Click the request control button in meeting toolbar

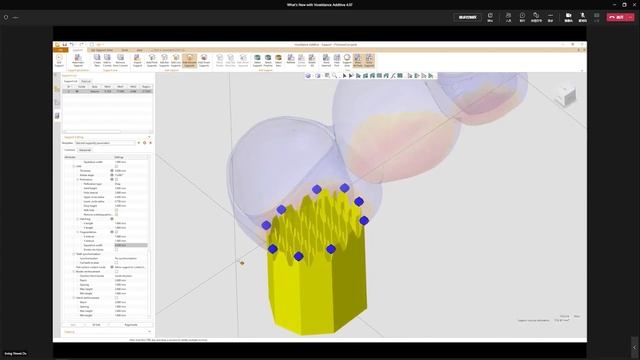(467, 17)
